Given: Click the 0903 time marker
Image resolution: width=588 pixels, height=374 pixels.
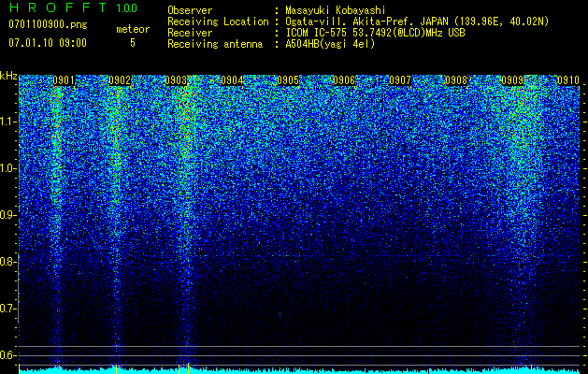Looking at the screenshot, I should 176,80.
